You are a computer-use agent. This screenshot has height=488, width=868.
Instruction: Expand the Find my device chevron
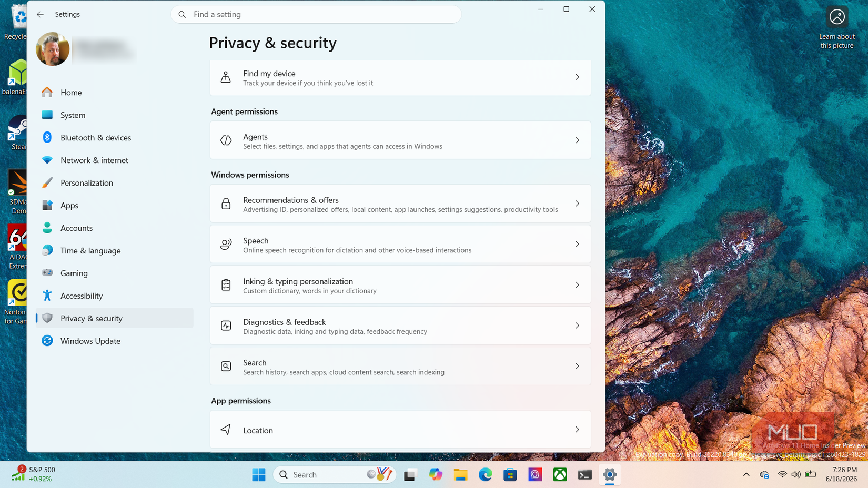pos(577,77)
